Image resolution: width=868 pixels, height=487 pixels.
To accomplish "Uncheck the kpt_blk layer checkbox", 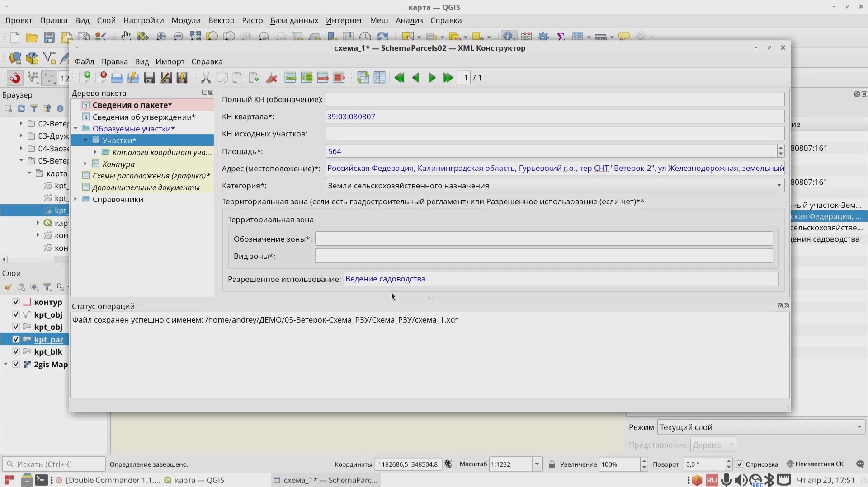I will click(15, 351).
